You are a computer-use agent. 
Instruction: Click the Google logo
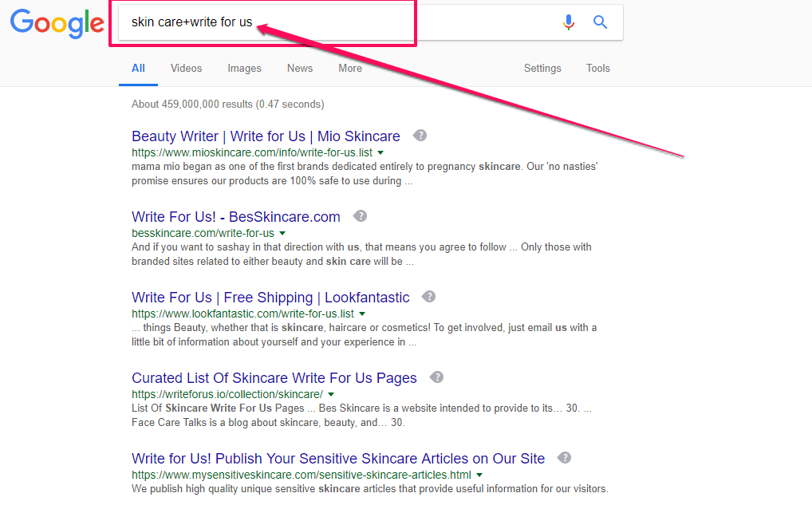click(x=57, y=23)
